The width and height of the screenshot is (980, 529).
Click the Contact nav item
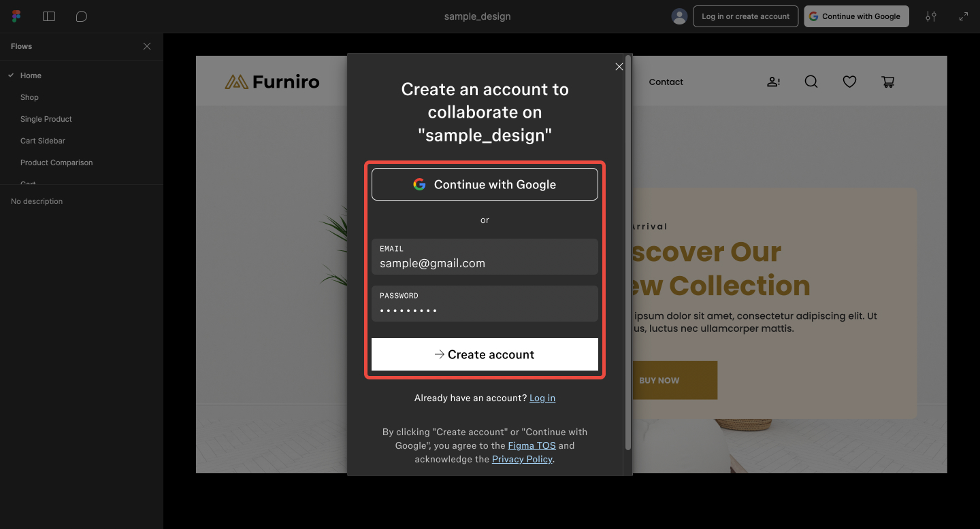666,82
